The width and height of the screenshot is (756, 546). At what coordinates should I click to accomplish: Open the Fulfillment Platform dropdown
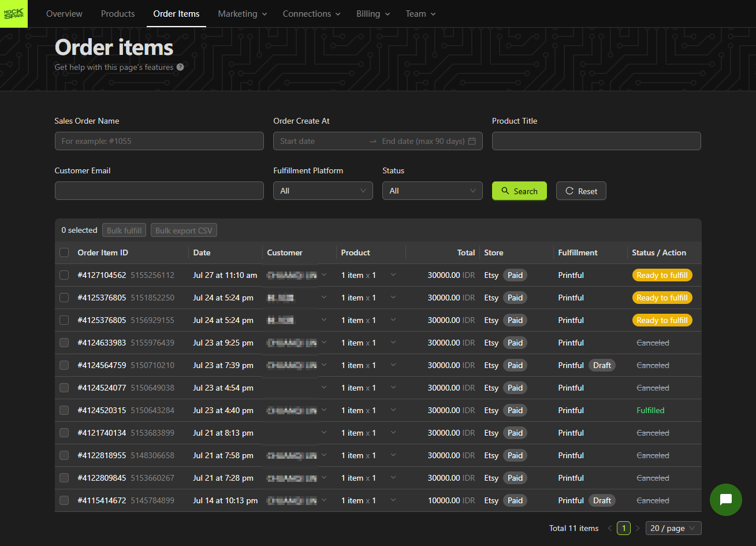(323, 191)
